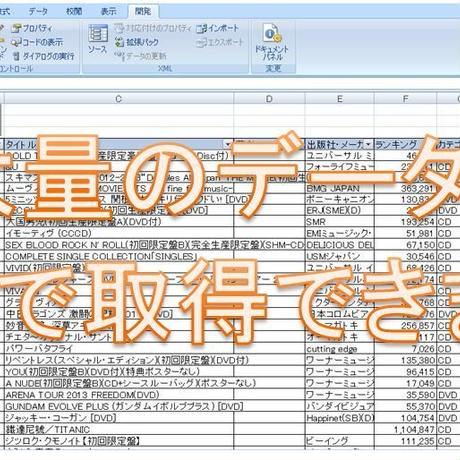Select ranking value 135,380

pos(405,360)
